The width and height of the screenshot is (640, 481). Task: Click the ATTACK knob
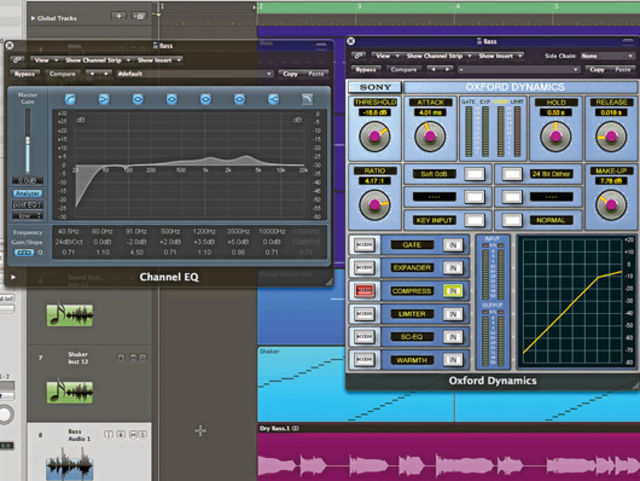click(x=429, y=136)
